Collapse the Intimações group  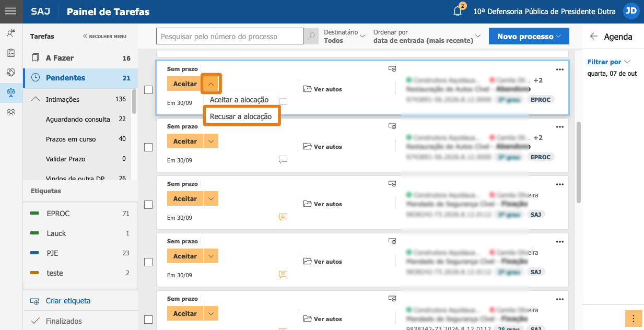[36, 99]
